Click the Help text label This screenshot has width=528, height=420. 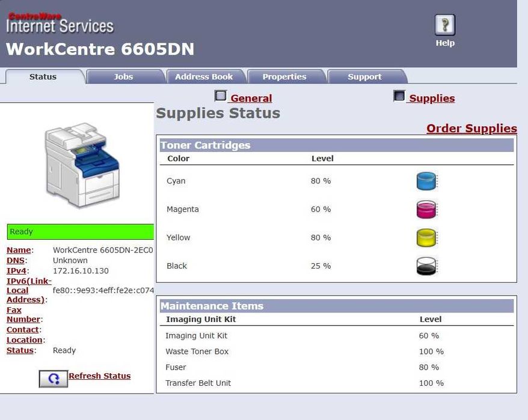[x=445, y=43]
